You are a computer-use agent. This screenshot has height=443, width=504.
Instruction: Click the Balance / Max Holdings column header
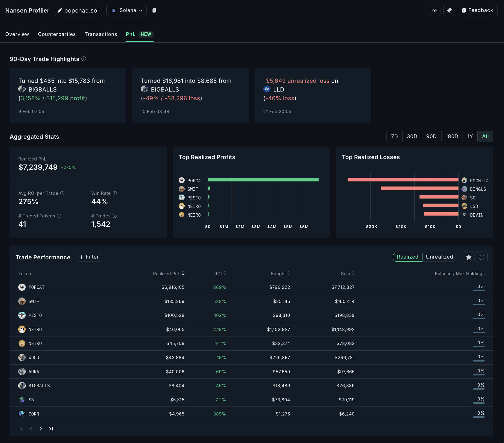point(460,274)
